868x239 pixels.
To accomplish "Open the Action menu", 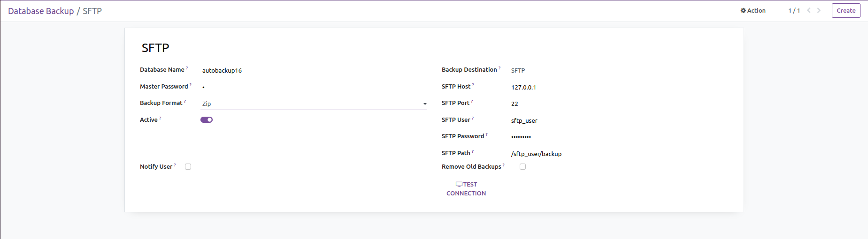I will tap(753, 11).
